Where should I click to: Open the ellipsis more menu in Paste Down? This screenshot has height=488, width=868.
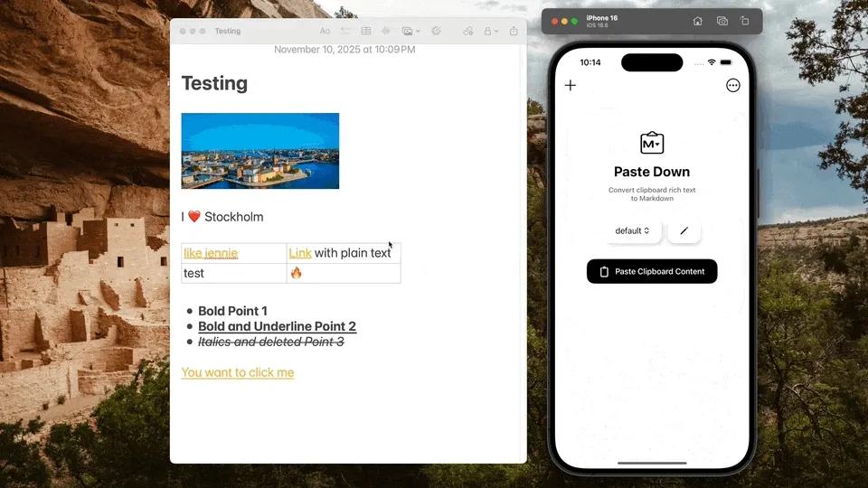point(733,85)
